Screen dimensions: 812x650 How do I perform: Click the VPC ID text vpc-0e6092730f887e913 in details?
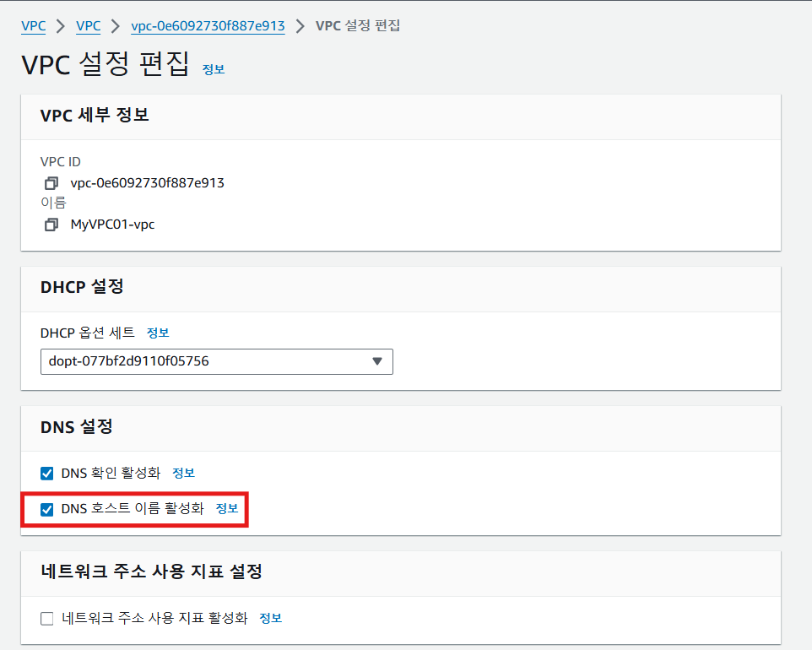[147, 183]
